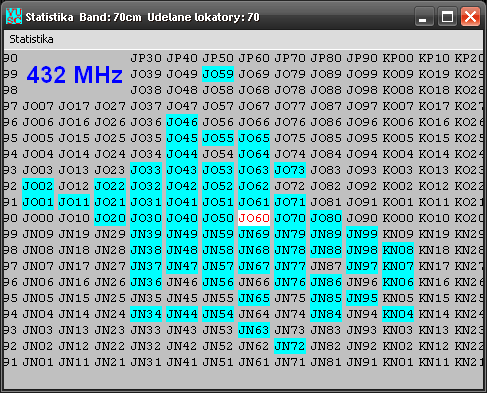Select locator JN77
This screenshot has width=487, height=393.
290,266
